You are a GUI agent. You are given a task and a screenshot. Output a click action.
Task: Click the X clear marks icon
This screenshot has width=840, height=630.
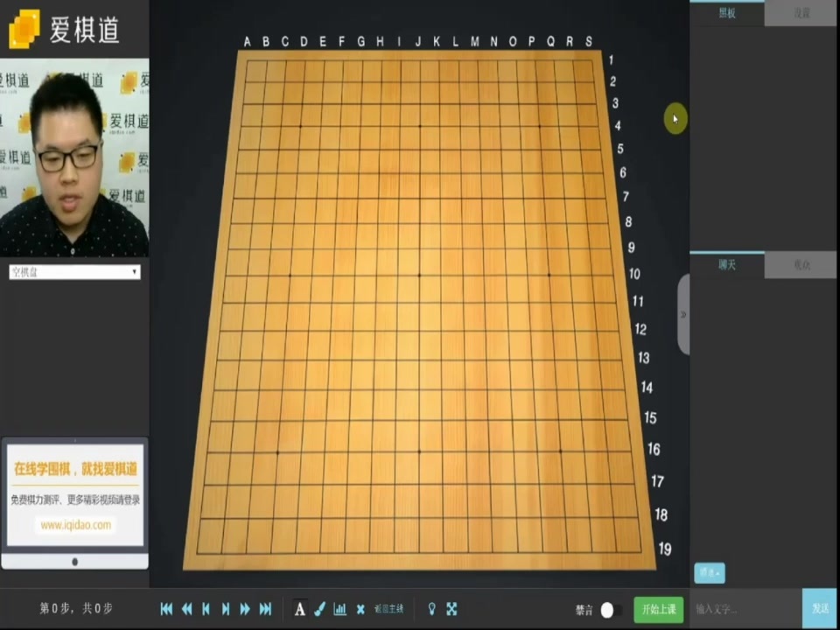tap(360, 609)
